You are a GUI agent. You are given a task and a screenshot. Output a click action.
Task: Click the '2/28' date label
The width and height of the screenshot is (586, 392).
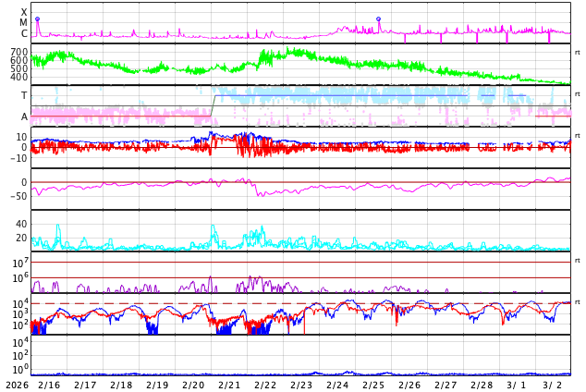click(x=482, y=385)
